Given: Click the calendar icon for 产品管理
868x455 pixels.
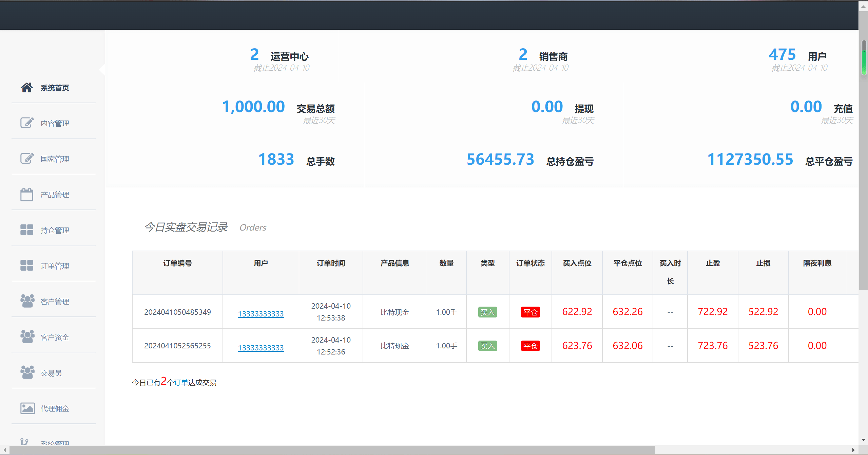Looking at the screenshot, I should 27,195.
